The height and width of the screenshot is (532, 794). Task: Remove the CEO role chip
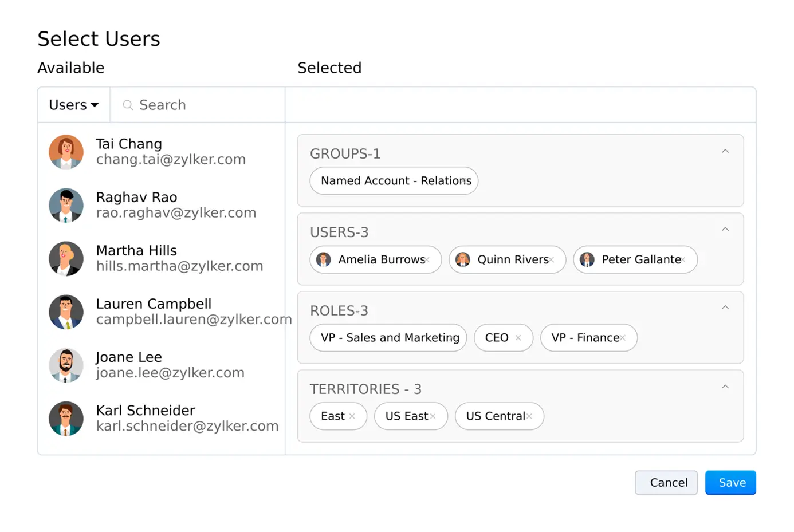coord(518,338)
